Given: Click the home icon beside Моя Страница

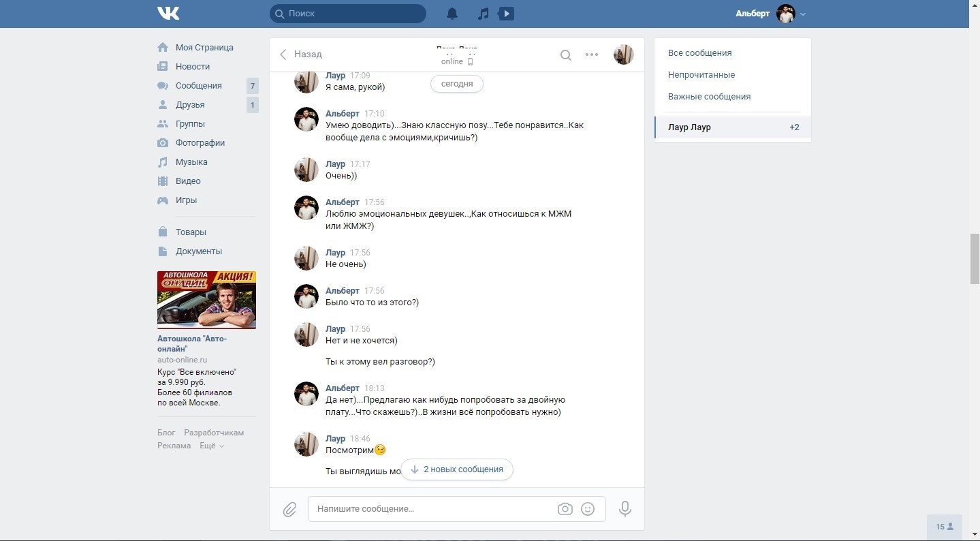Looking at the screenshot, I should coord(163,48).
